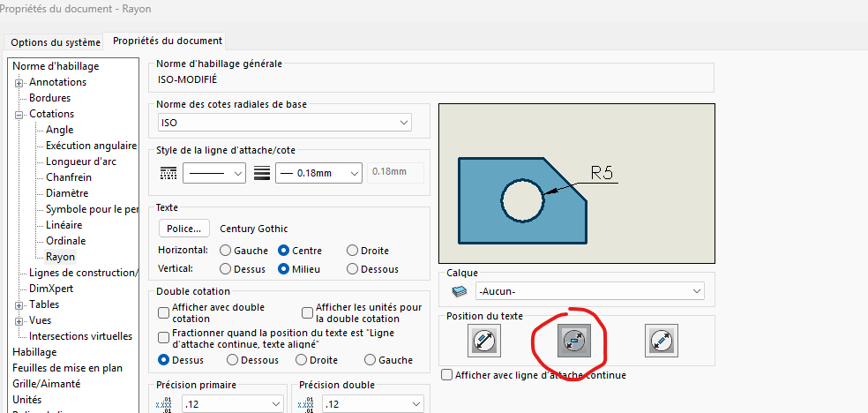Enable Afficher avec ligne d'attache continue
The height and width of the screenshot is (413, 868).
tap(446, 375)
